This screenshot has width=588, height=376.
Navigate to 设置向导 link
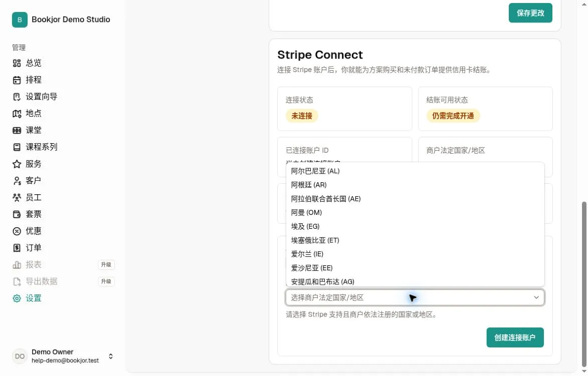coord(41,97)
